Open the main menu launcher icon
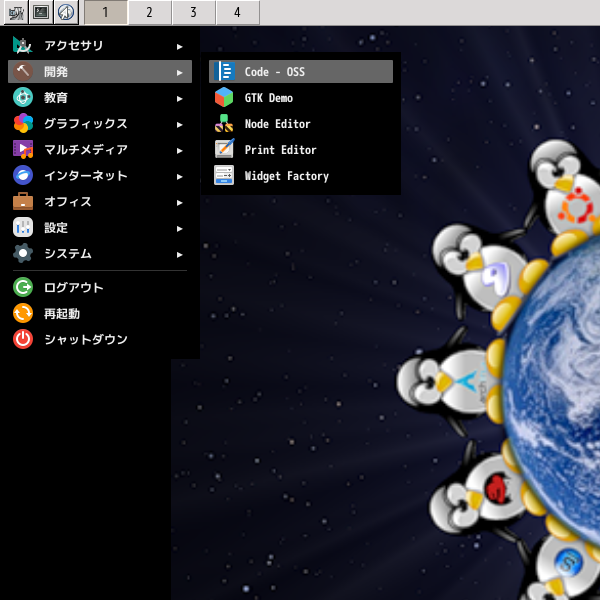This screenshot has height=600, width=600. click(x=16, y=12)
